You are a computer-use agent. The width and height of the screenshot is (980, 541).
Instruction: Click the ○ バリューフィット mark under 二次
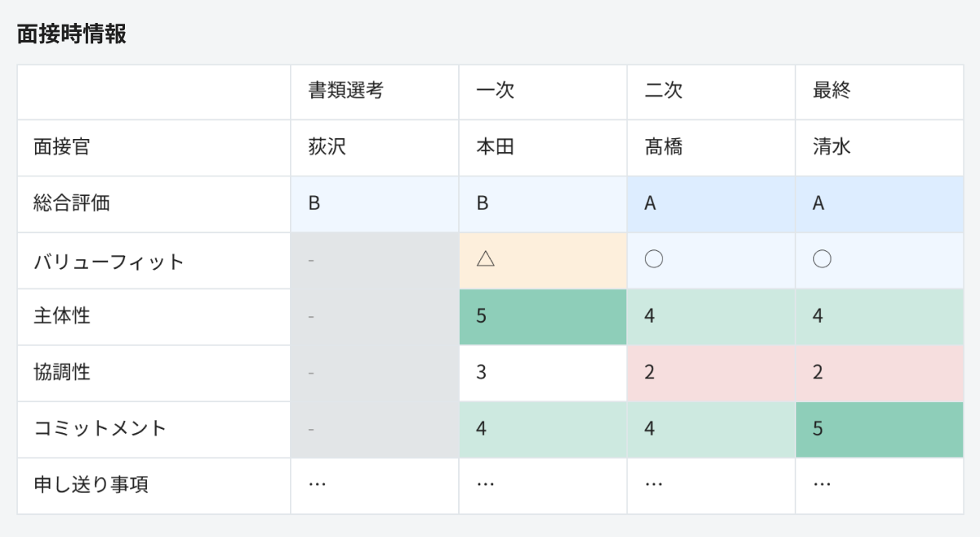pyautogui.click(x=653, y=260)
